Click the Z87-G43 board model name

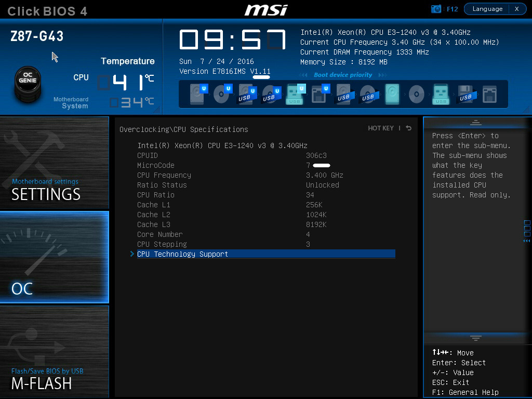click(37, 36)
